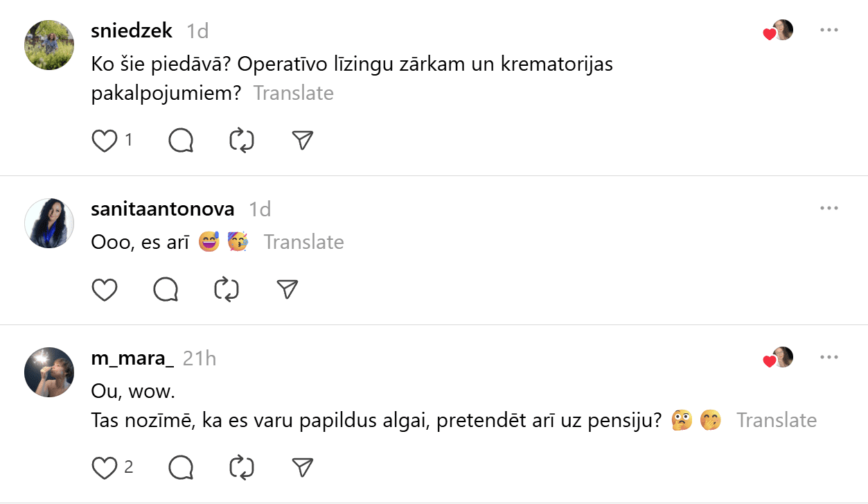This screenshot has width=868, height=504.
Task: Toggle like on m_mara_'s comment
Action: click(105, 468)
